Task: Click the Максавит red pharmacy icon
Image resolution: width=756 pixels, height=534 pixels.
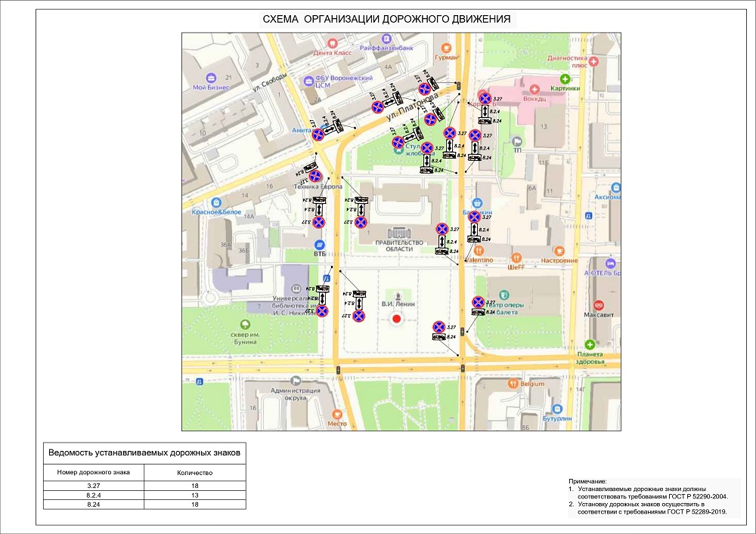Action: click(599, 304)
